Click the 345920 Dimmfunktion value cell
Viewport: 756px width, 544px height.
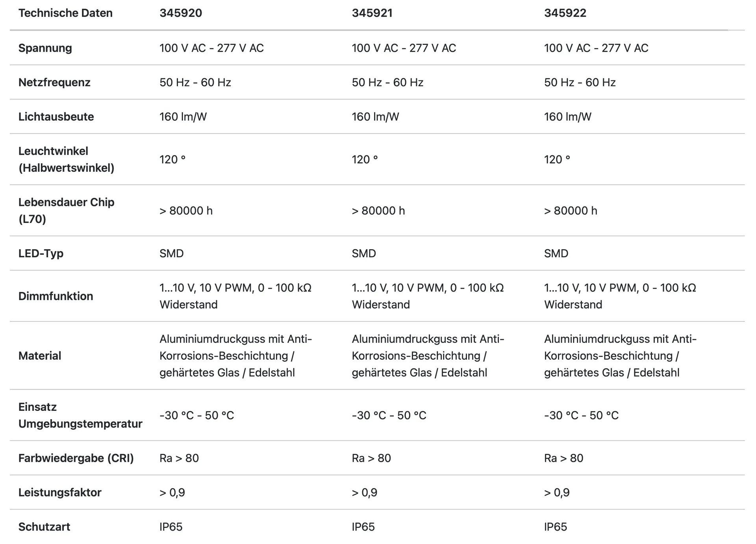[x=235, y=296]
